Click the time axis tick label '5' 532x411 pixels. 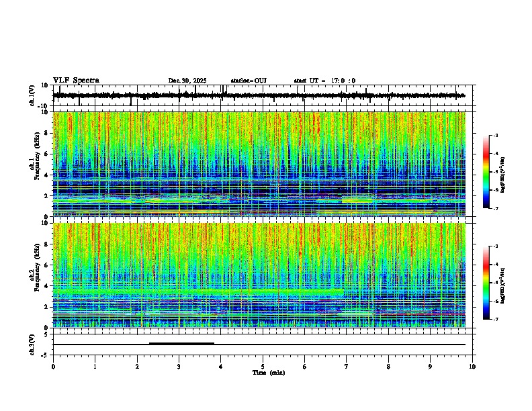click(263, 367)
